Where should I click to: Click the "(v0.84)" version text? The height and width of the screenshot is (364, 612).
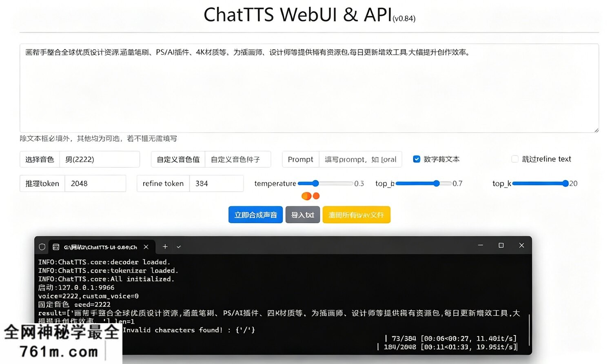pos(404,18)
